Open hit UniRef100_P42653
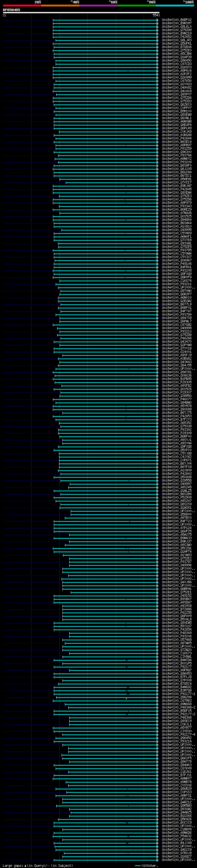The image size is (197, 868). tap(176, 416)
